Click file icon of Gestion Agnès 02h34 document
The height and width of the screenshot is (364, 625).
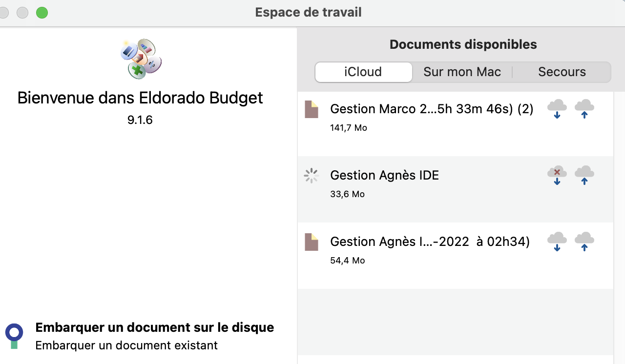[312, 242]
